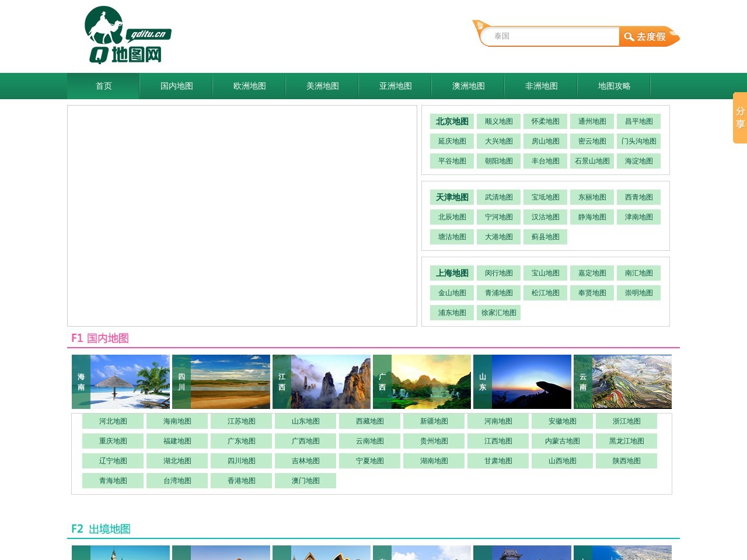Open the 蓟县地图 link
The image size is (747, 560).
(x=545, y=237)
